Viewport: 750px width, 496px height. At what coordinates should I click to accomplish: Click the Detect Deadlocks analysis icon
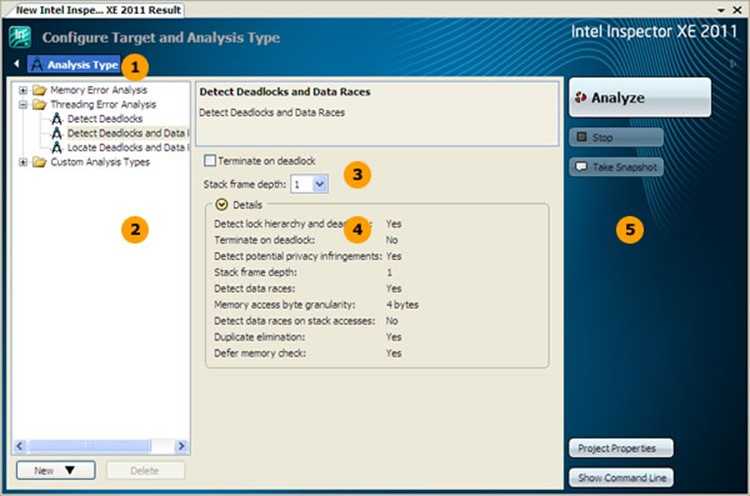(57, 119)
